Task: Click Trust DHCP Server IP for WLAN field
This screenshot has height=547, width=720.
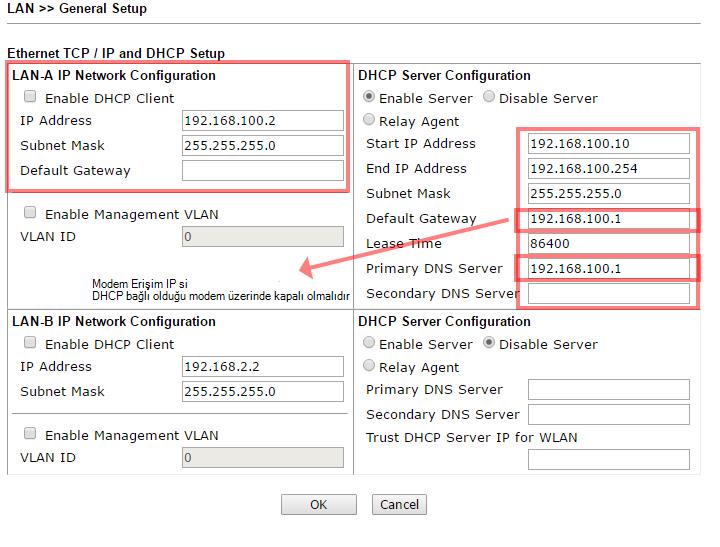Action: tap(609, 459)
